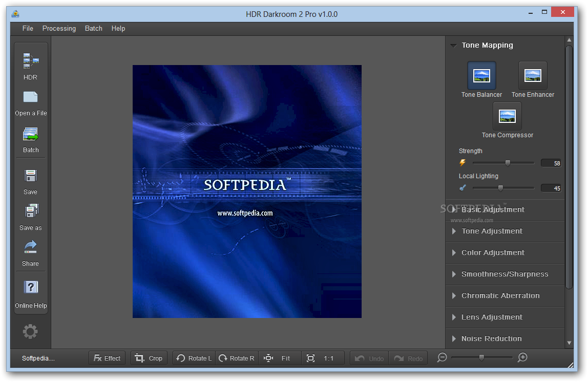Click the app icon in title bar
Viewport: 588px width, 382px height.
click(15, 14)
